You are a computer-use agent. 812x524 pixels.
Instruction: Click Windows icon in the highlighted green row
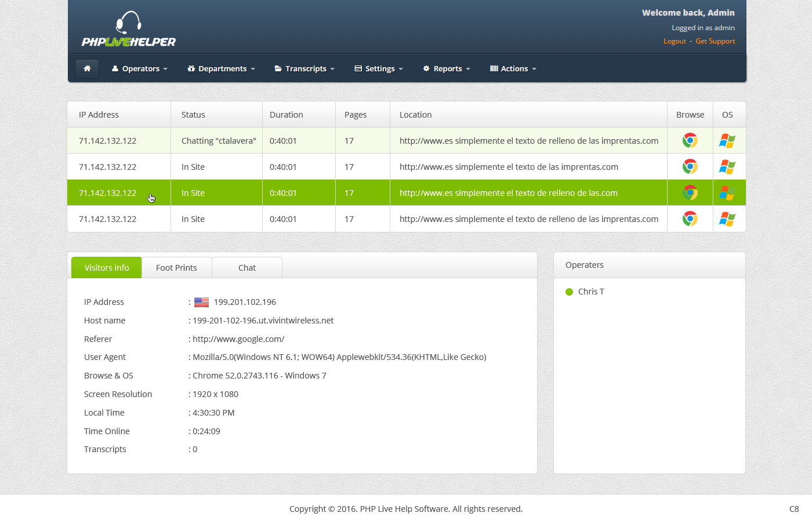(727, 192)
